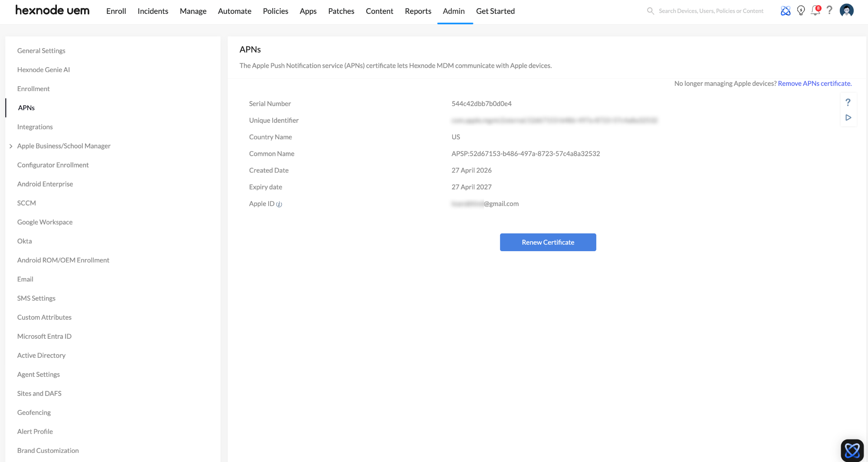Open Sites and DAFS
The image size is (868, 462).
tap(39, 394)
